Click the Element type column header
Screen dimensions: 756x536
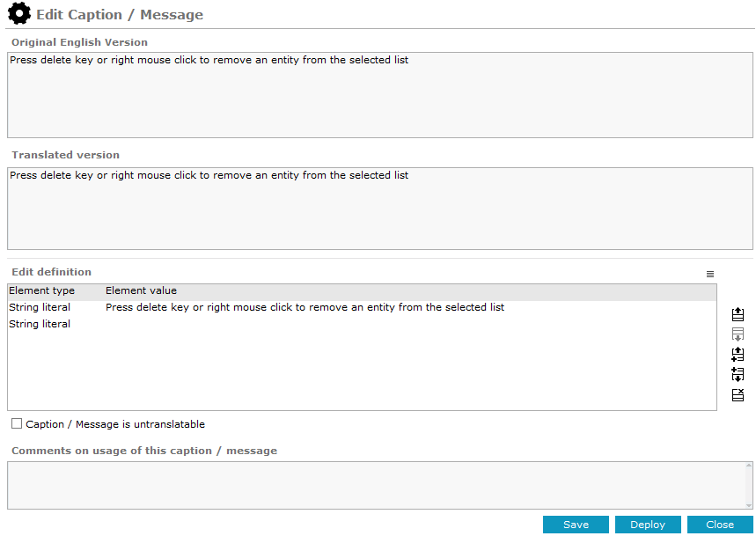click(42, 290)
